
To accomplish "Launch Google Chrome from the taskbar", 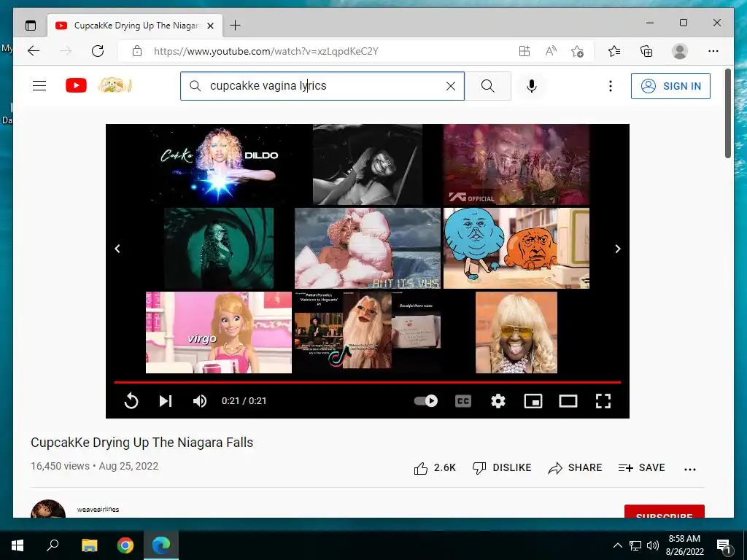I will [125, 545].
